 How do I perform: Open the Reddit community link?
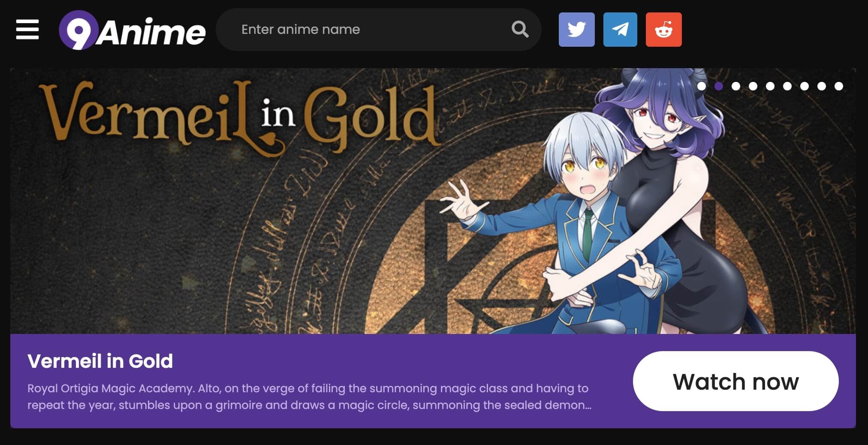pos(663,29)
